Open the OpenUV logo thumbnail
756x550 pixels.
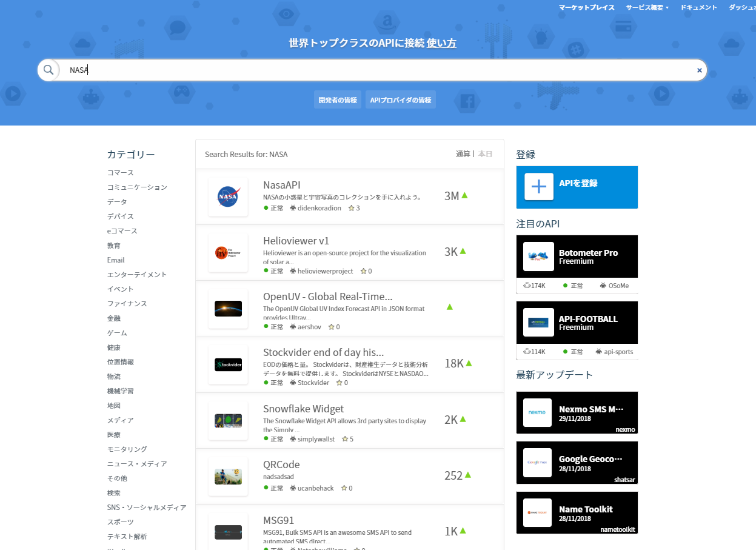228,309
